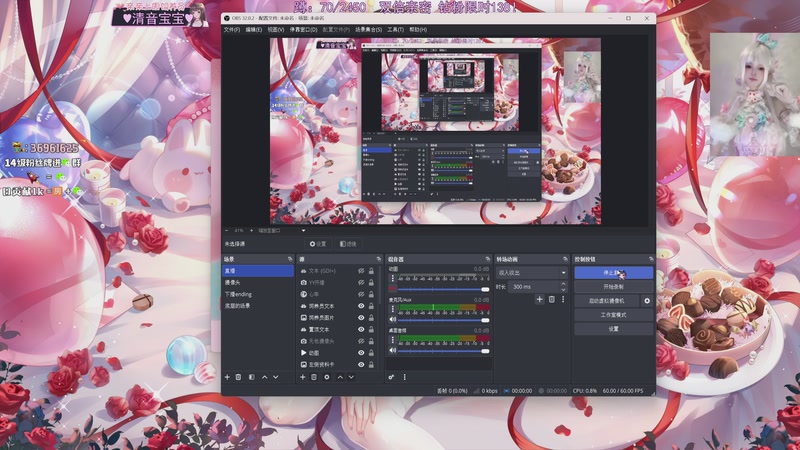The width and height of the screenshot is (800, 450).
Task: Add a transition with the plus icon
Action: pyautogui.click(x=539, y=299)
